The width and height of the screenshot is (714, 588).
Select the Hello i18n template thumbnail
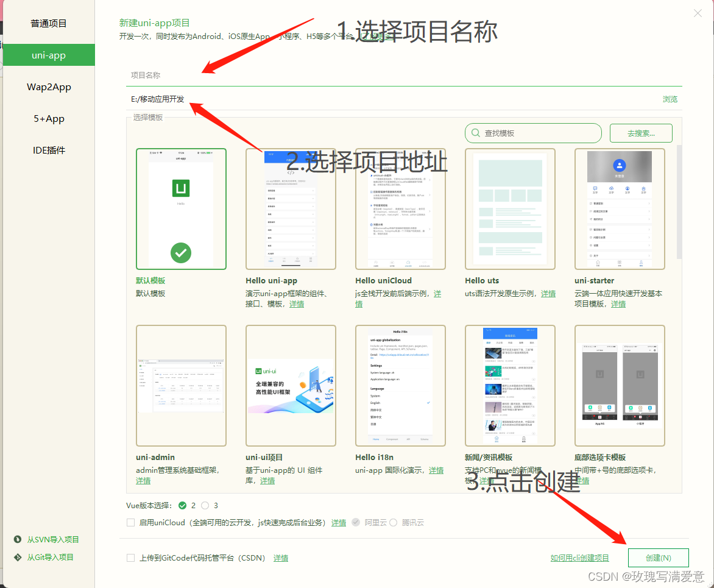[x=400, y=385]
